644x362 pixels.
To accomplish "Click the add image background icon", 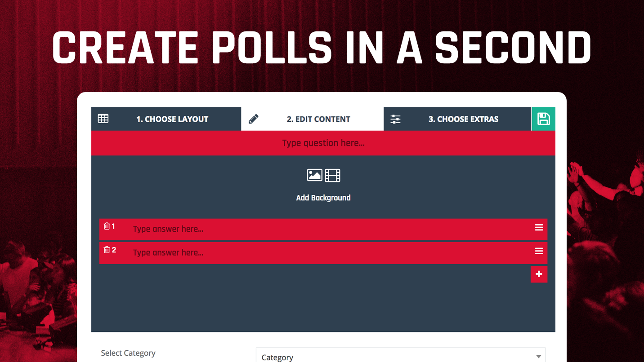I will [314, 175].
